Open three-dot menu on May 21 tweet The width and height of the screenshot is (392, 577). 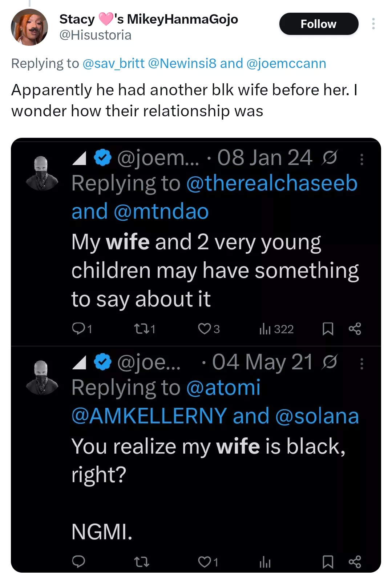click(361, 363)
